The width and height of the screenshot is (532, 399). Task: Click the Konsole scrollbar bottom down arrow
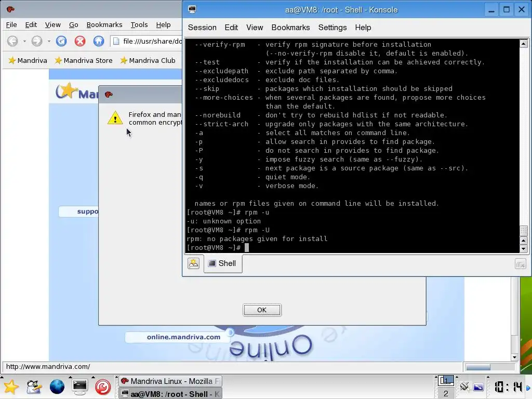[x=524, y=249]
